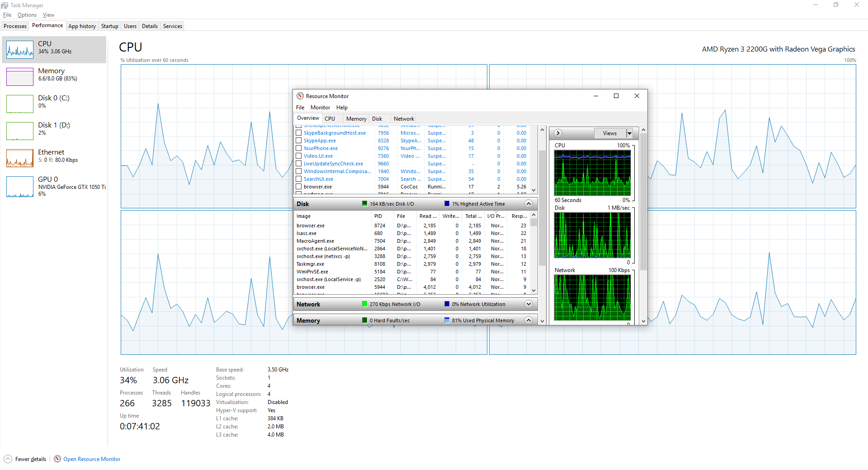The height and width of the screenshot is (470, 868).
Task: Check the SkypeBackgroundHost.exe checkbox
Action: (298, 133)
